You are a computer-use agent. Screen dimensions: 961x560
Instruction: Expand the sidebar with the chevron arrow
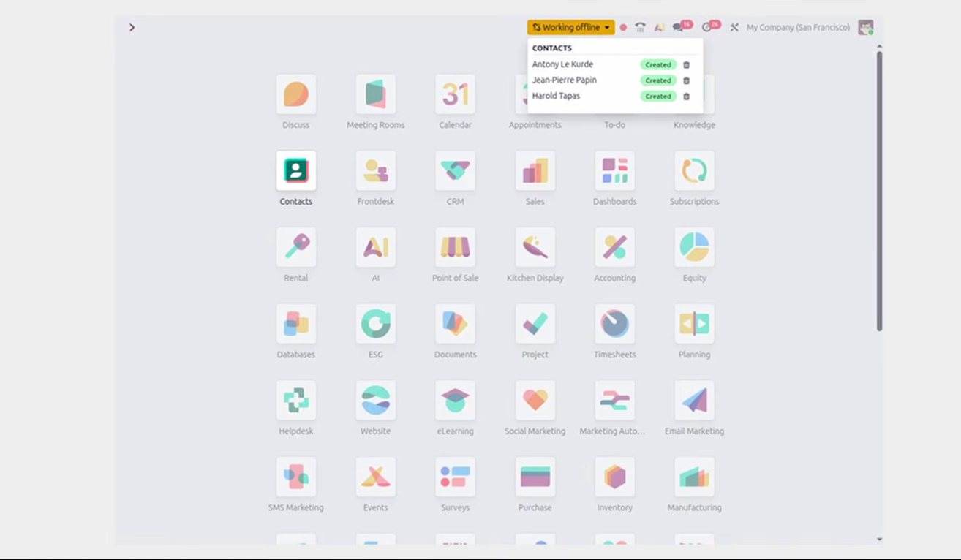pyautogui.click(x=132, y=27)
